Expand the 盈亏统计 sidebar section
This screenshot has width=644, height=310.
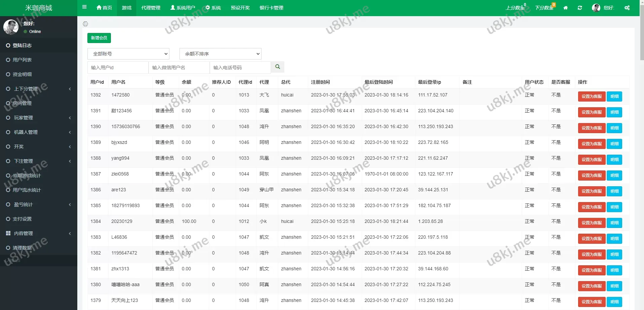38,204
